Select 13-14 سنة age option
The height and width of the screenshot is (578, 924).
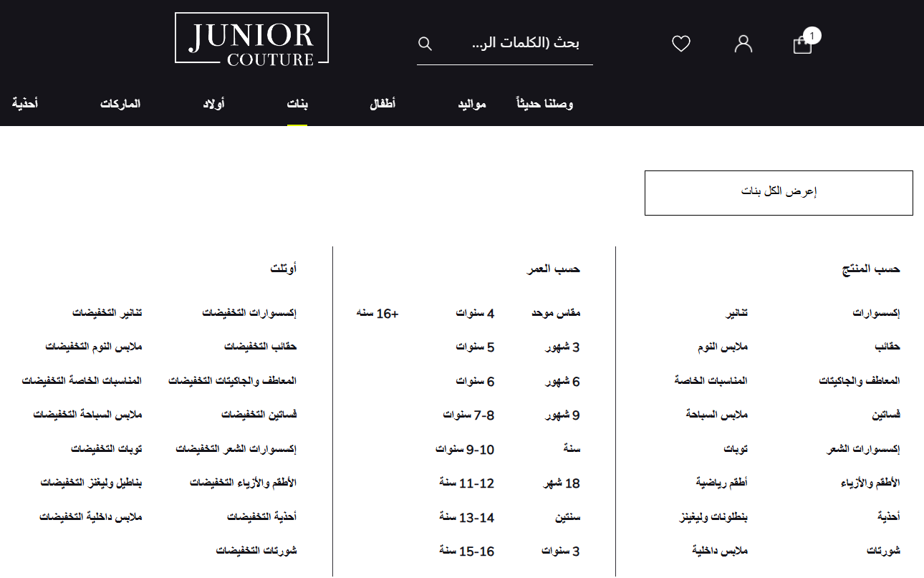pyautogui.click(x=467, y=517)
